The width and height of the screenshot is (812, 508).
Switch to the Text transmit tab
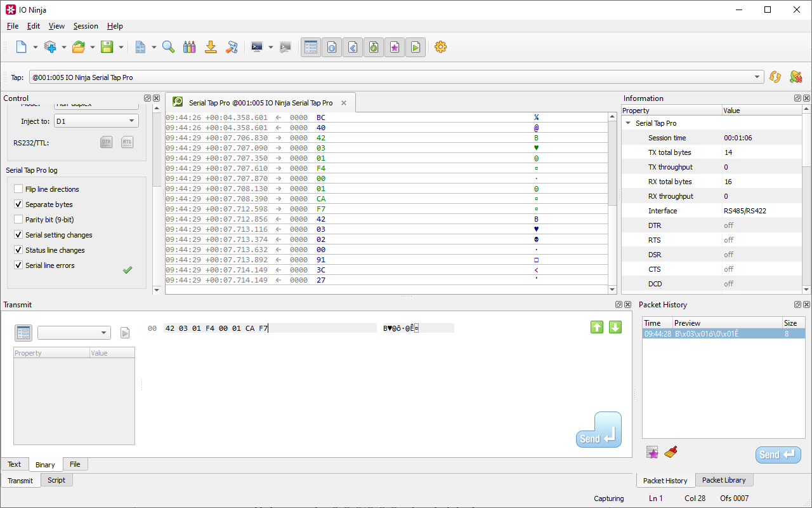click(14, 464)
